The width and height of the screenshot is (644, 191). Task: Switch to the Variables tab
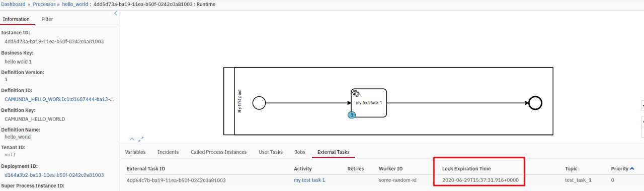135,152
